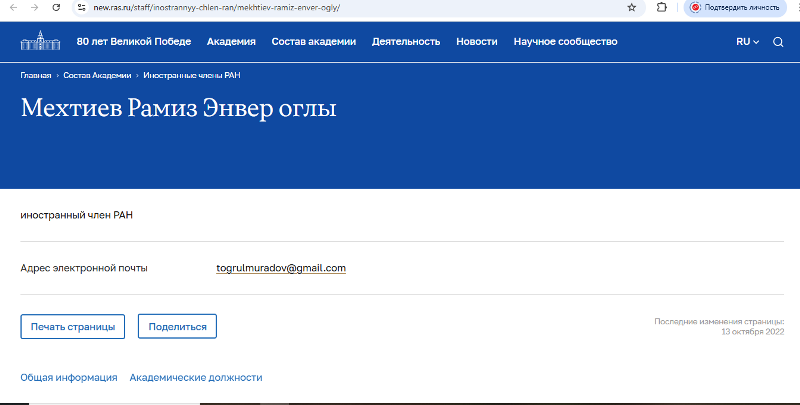Expand the RU language dropdown
Screen dimensions: 800x405
click(x=747, y=42)
